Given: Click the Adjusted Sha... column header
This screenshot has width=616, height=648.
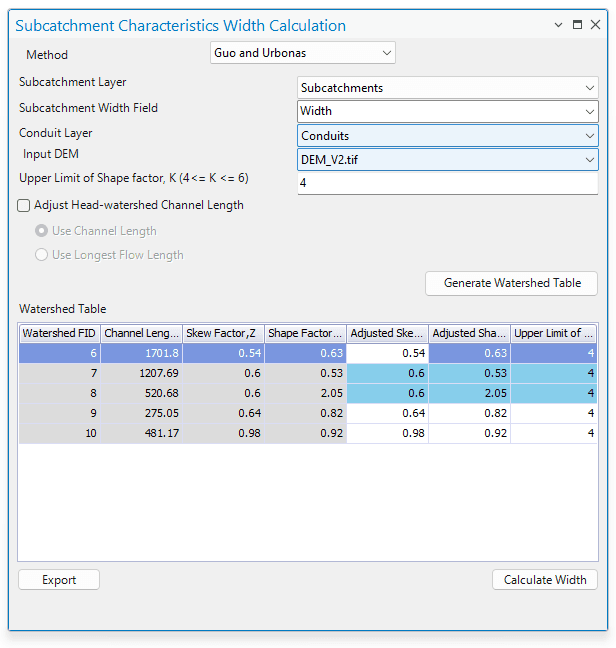Looking at the screenshot, I should tap(469, 333).
